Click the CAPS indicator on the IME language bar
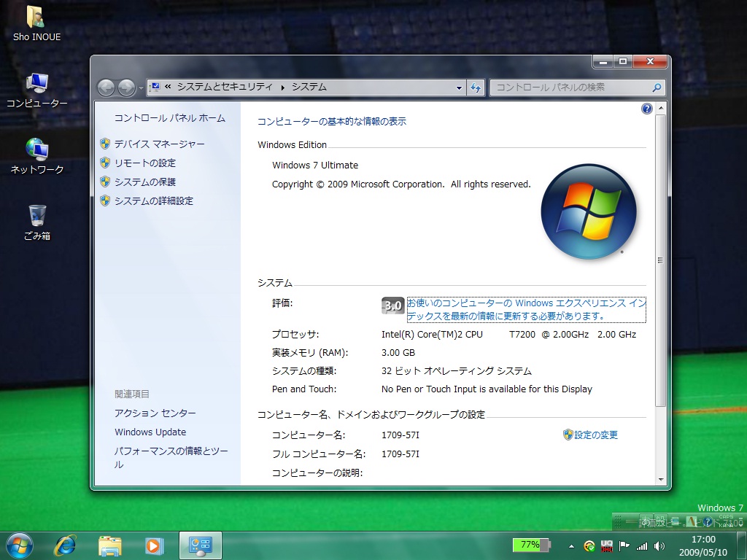 click(726, 517)
